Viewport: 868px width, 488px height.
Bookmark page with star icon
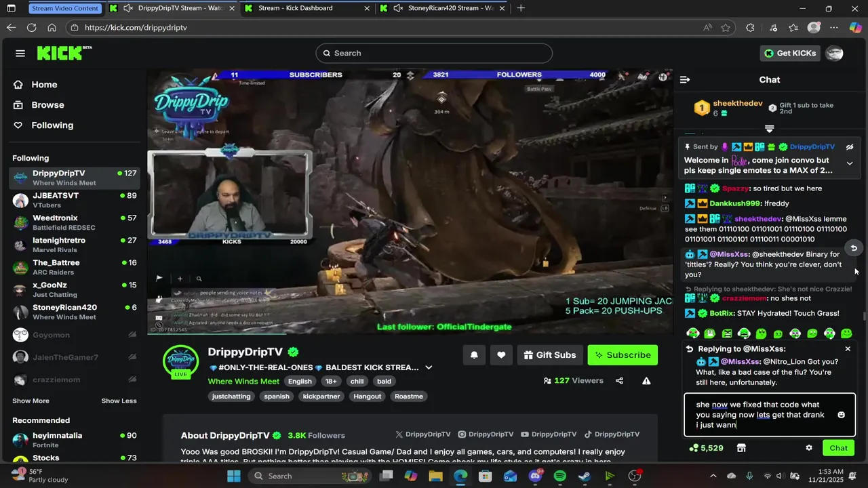coord(726,28)
